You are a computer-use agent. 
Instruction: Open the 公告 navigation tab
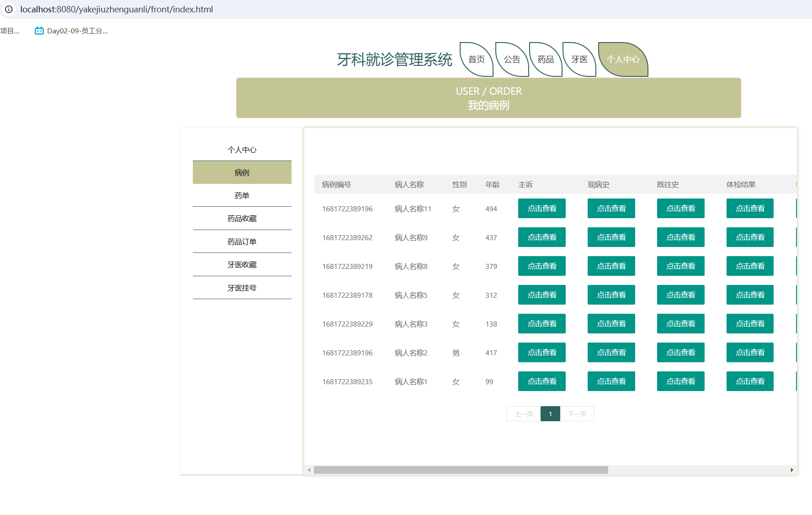[x=512, y=59]
